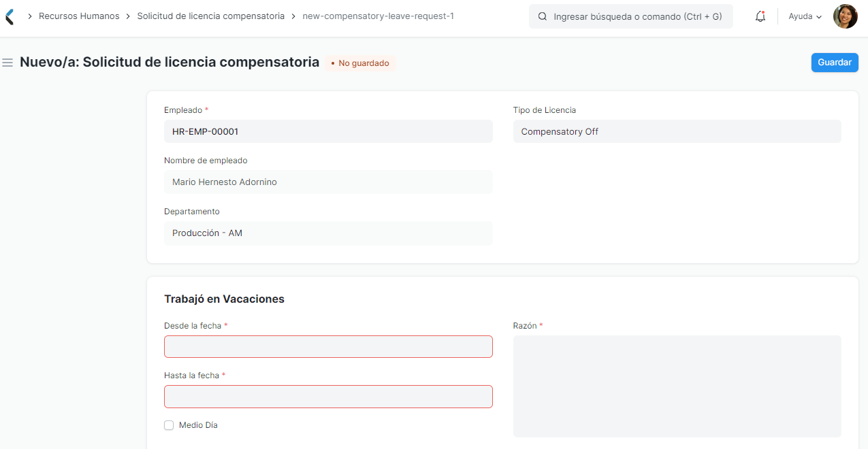Open the Ayuda dropdown
Screen dimensions: 868x449
pos(804,16)
